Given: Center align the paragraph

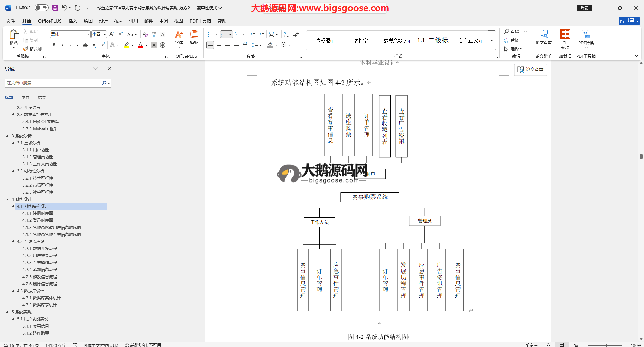Looking at the screenshot, I should click(x=219, y=45).
